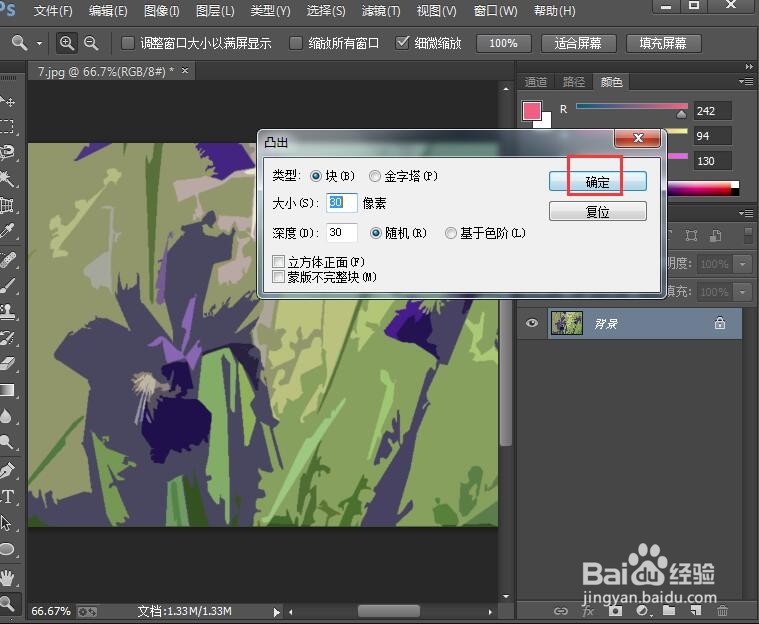The width and height of the screenshot is (759, 624).
Task: Click the delete layer trash icon
Action: point(722,611)
